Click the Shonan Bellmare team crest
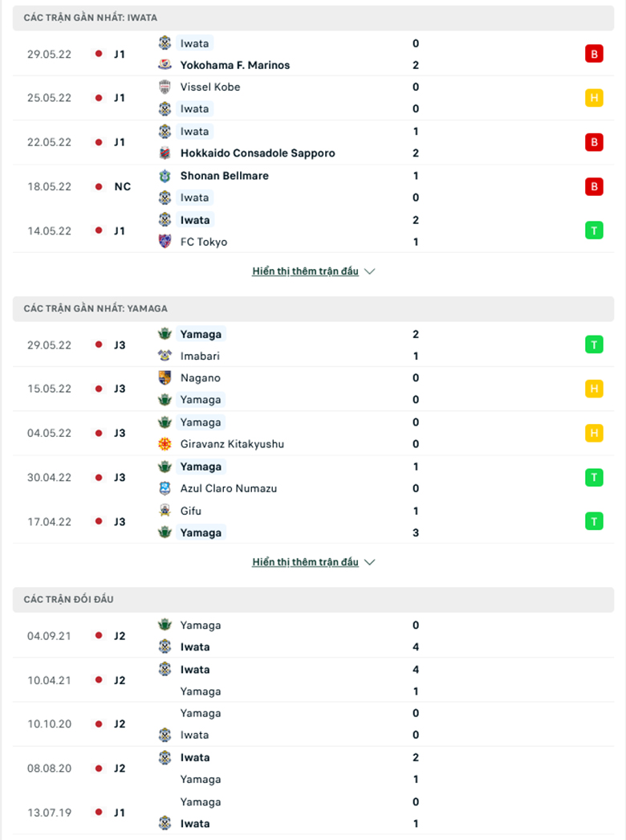The image size is (626, 840). pyautogui.click(x=165, y=176)
